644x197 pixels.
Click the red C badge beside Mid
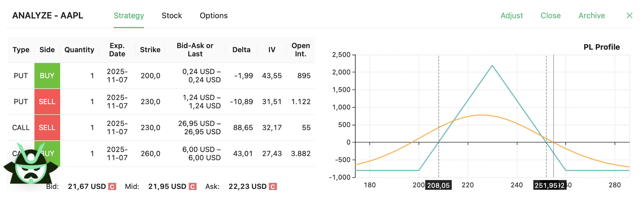[x=192, y=186]
